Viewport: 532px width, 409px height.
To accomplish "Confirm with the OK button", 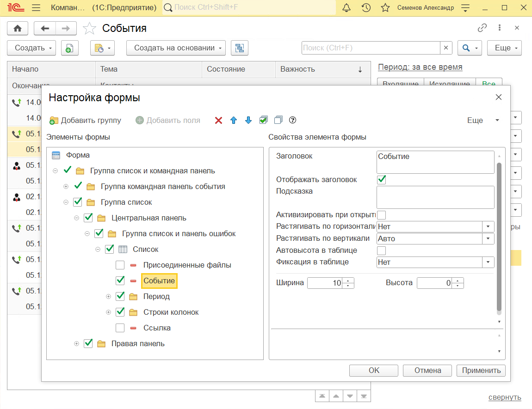I will pos(373,370).
